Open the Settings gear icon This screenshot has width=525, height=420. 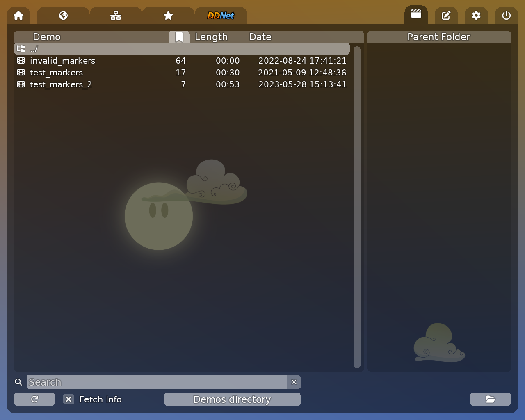click(x=476, y=16)
